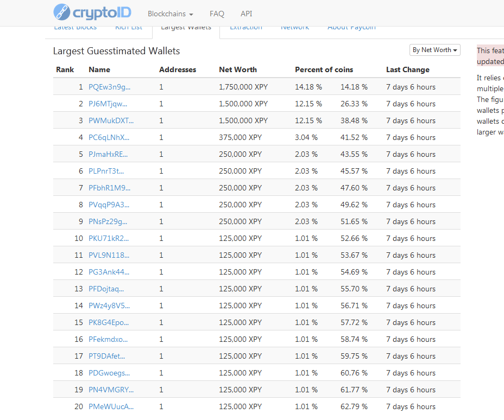Open wallet PC6qLNhX... link
504x420 pixels.
point(109,137)
